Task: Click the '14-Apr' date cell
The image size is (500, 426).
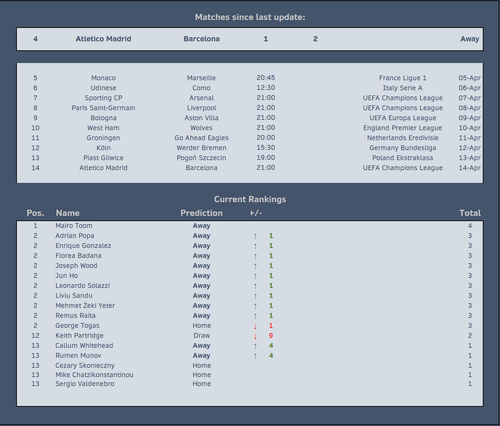Action: tap(469, 168)
